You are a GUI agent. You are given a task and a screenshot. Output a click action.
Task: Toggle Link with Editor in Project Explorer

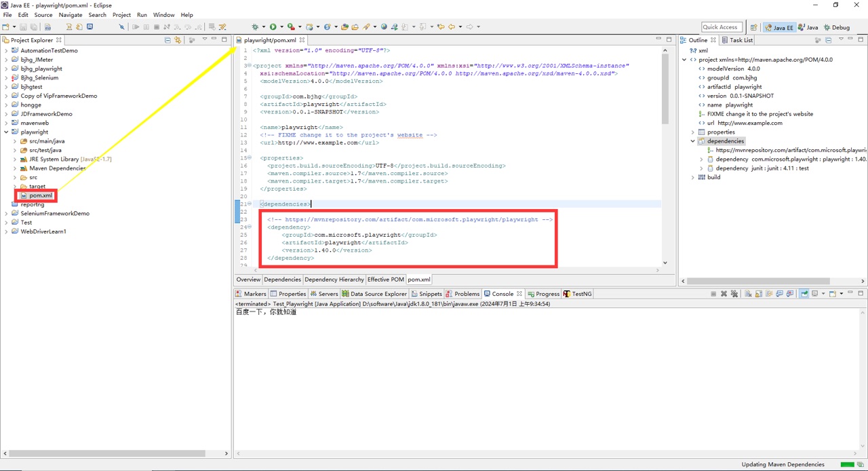(178, 40)
